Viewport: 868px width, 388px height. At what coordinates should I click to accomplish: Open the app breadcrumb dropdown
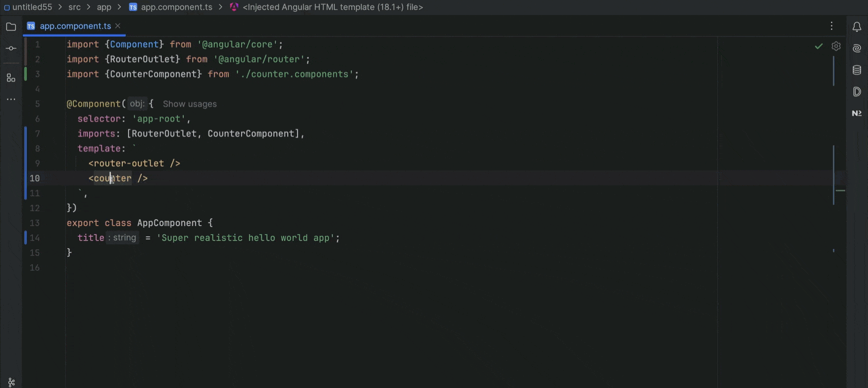coord(104,7)
